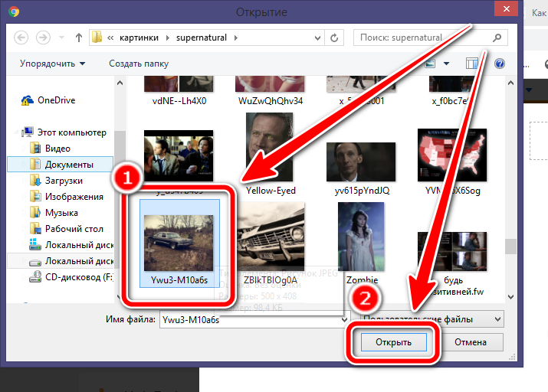Click the file list scrollbar thumb
The width and height of the screenshot is (548, 392).
click(x=510, y=247)
